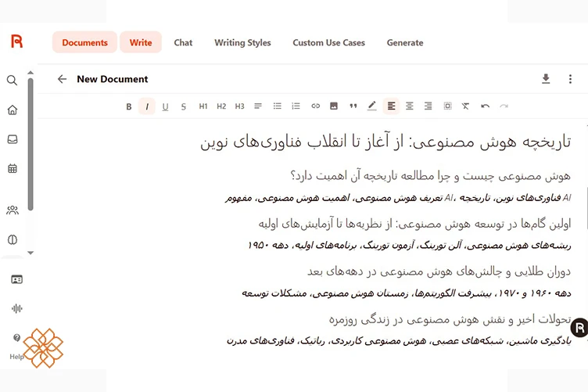Click the heading ending with a question mark
This screenshot has width=588, height=392.
click(431, 175)
